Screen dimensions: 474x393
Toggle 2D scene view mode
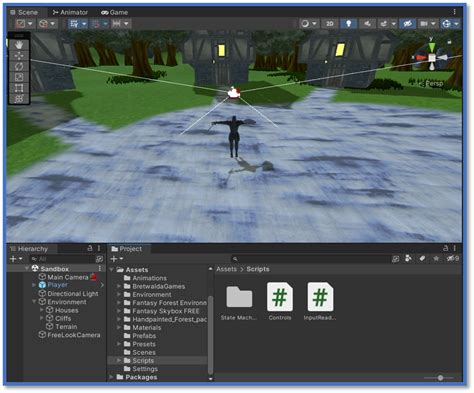(x=330, y=24)
